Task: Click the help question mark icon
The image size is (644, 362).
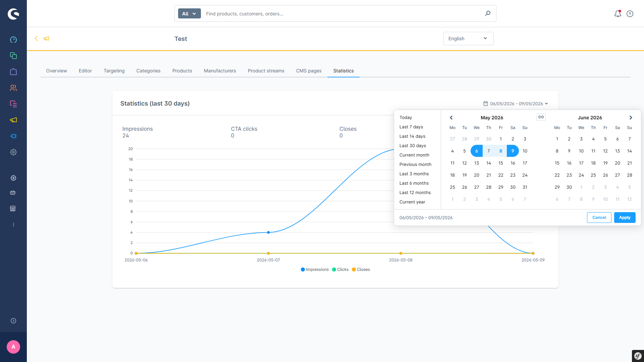Action: [x=630, y=14]
